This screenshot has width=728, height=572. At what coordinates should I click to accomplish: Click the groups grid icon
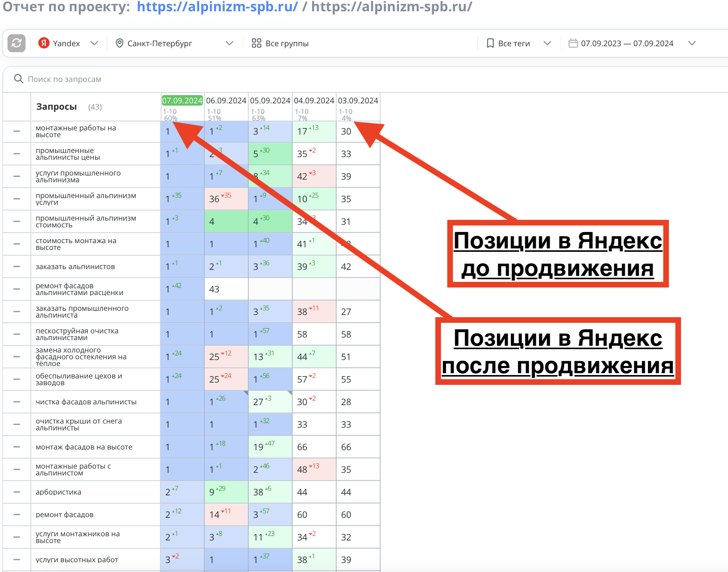pyautogui.click(x=256, y=43)
